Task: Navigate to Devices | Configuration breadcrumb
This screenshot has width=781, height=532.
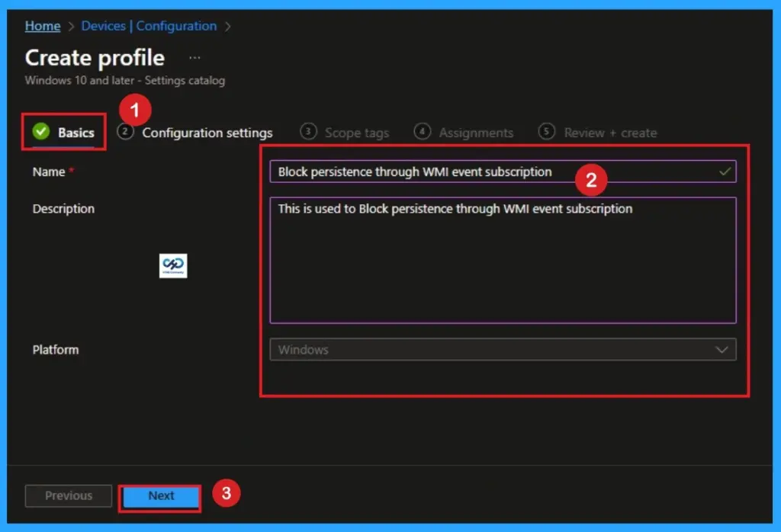Action: click(x=149, y=25)
